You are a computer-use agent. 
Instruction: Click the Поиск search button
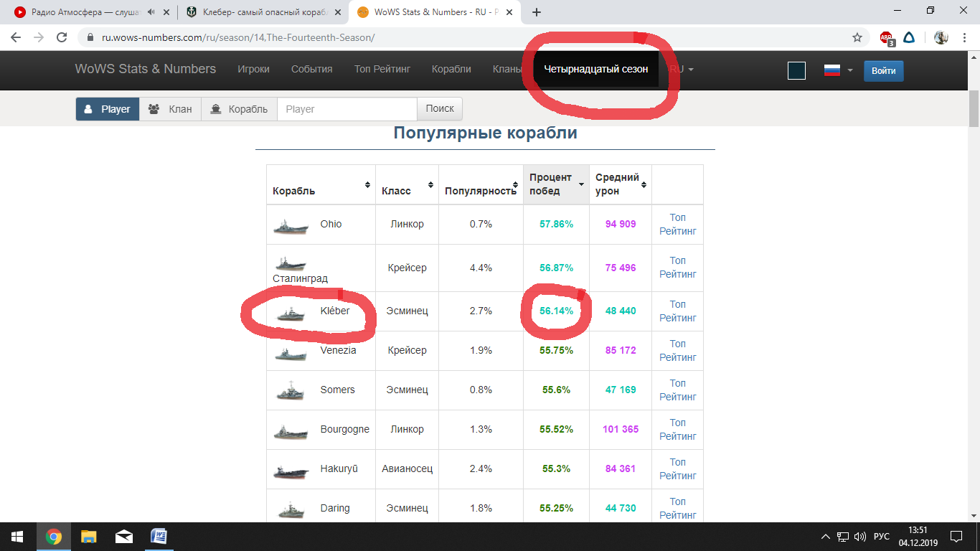[x=440, y=109]
